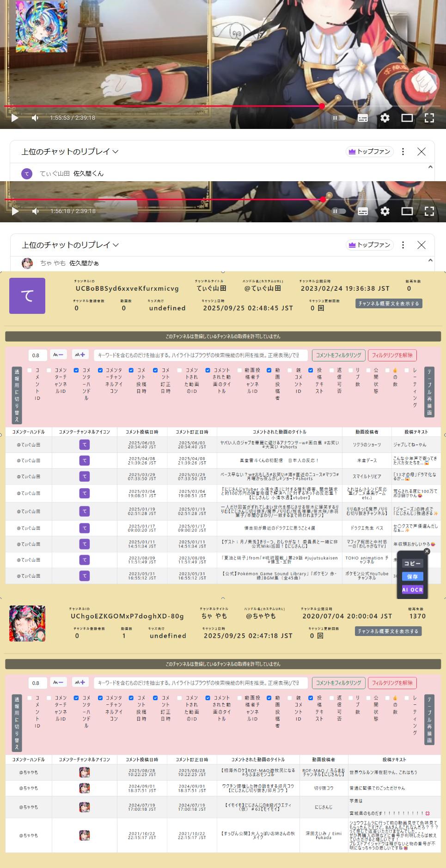446x868 pixels.
Task: Open settings gear in the 1:55:53 player
Action: 385,118
